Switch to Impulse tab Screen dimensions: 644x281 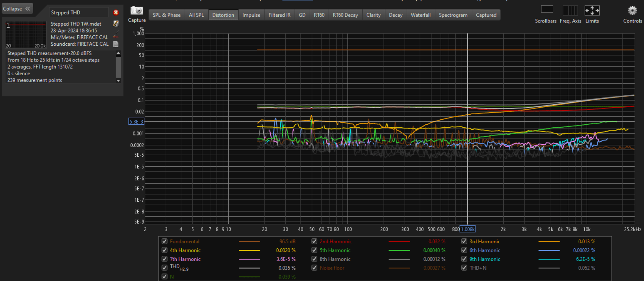coord(251,15)
